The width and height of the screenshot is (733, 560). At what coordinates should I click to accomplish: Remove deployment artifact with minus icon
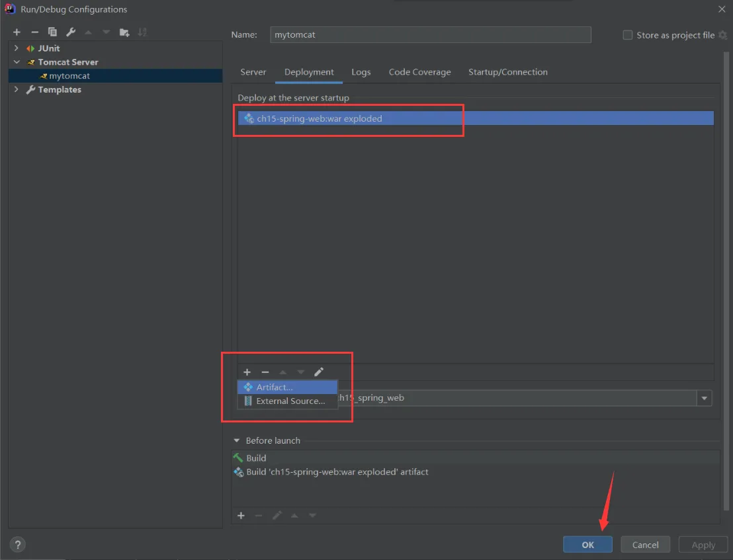(x=265, y=372)
